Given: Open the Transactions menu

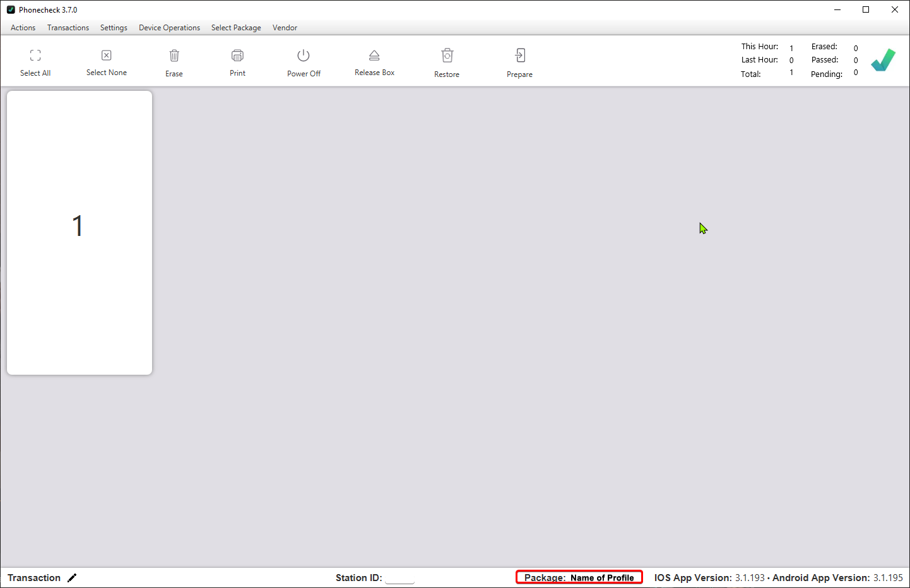Looking at the screenshot, I should pyautogui.click(x=68, y=28).
